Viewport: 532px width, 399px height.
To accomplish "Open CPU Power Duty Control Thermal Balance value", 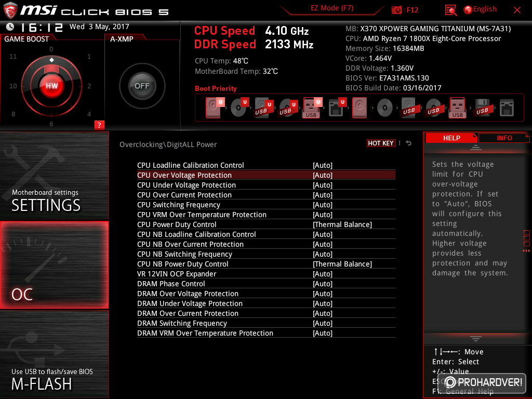I will (x=342, y=224).
